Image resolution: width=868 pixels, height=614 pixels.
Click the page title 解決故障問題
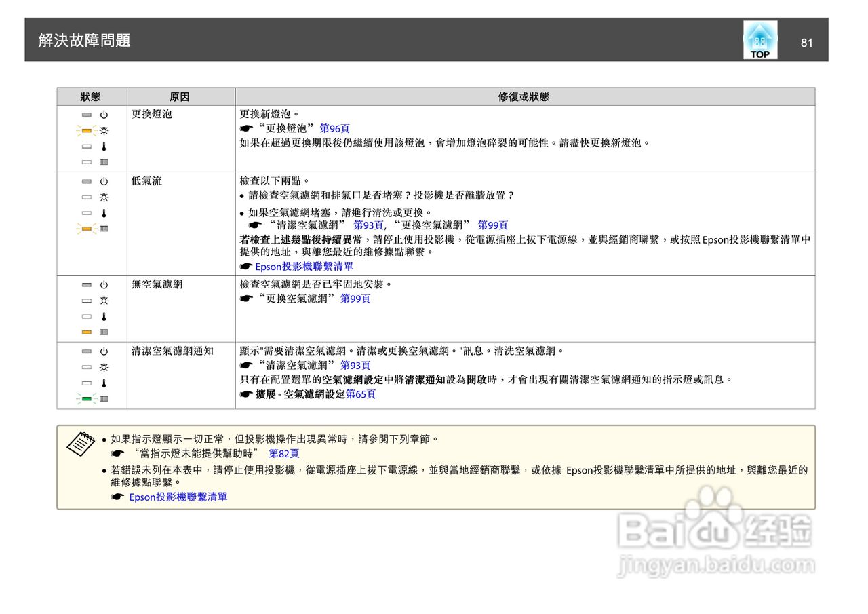point(85,41)
